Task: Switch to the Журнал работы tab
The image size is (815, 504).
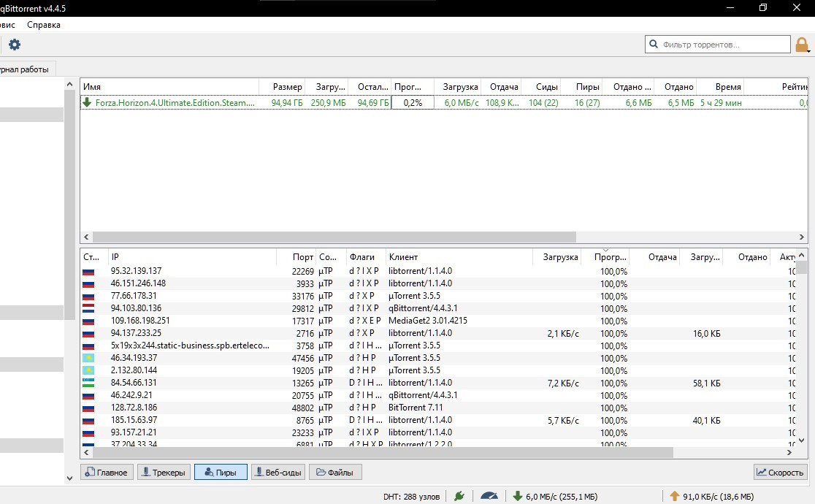Action: (25, 69)
